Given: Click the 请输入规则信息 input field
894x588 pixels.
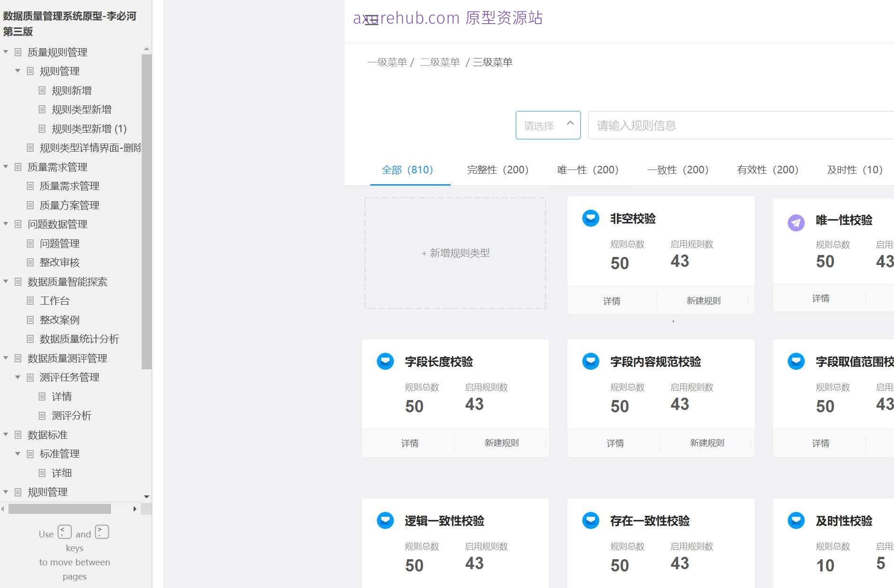Looking at the screenshot, I should [685, 125].
